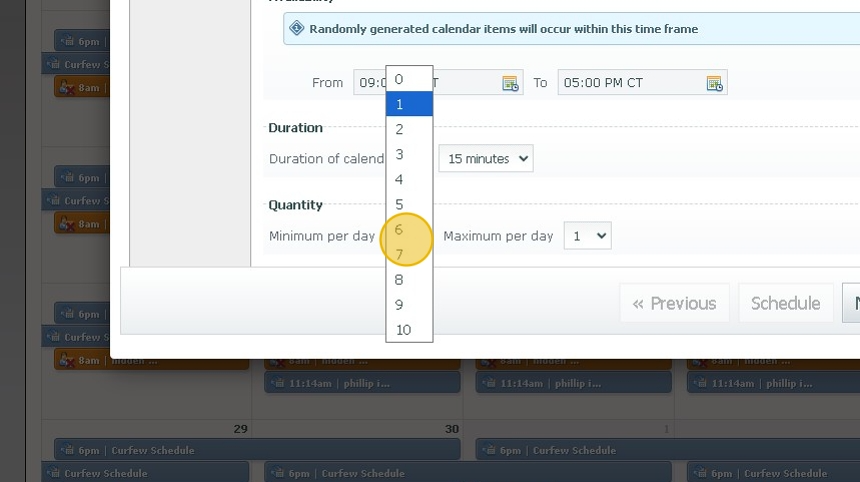Choose 9 from the dropdown list
The height and width of the screenshot is (482, 860).
pos(409,304)
